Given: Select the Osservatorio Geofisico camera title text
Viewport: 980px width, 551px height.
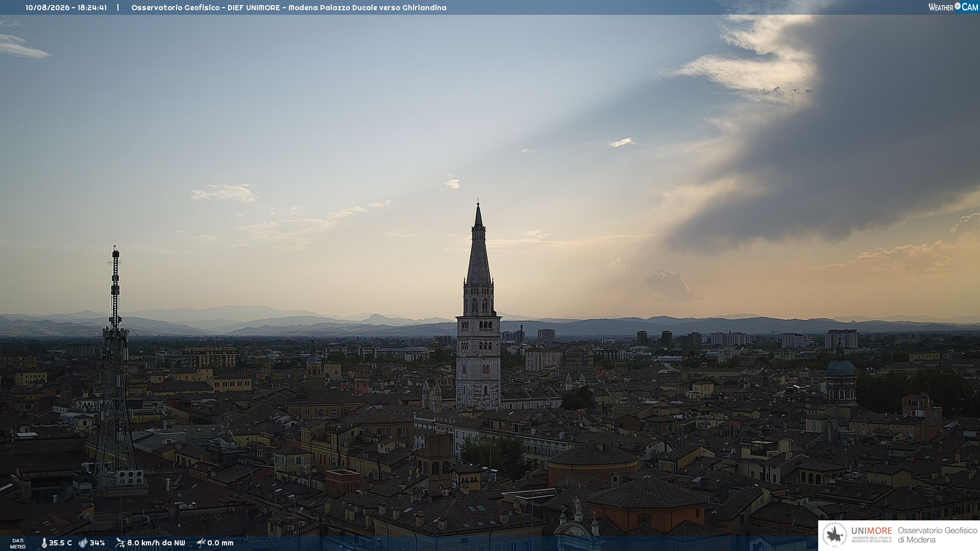Looking at the screenshot, I should pos(289,8).
